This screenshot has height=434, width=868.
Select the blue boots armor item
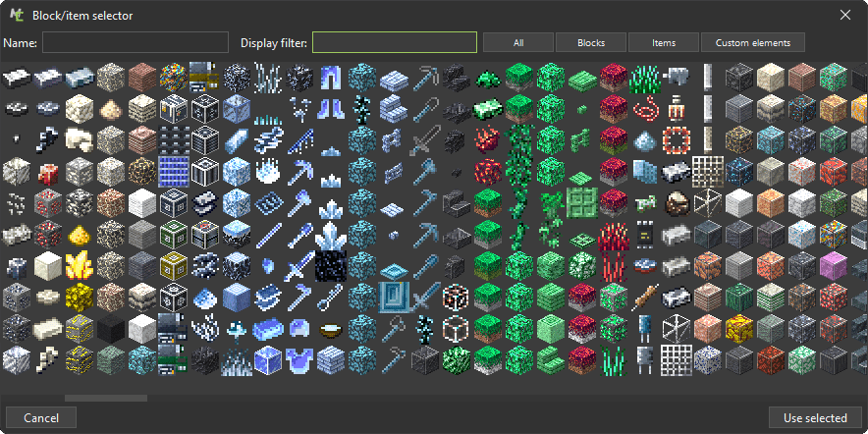pyautogui.click(x=331, y=109)
